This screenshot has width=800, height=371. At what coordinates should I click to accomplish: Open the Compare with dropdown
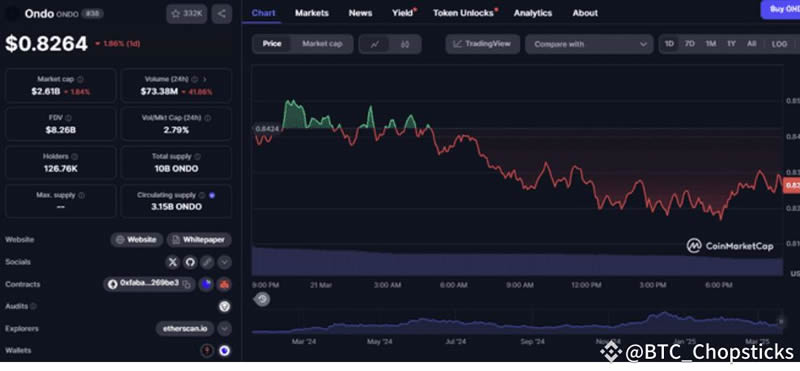pyautogui.click(x=589, y=44)
